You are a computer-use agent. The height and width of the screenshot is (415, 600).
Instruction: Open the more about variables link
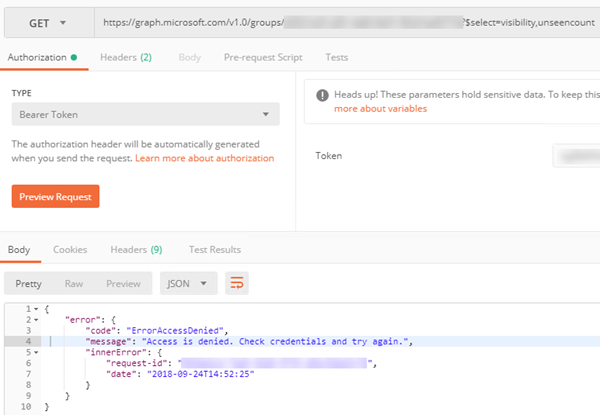pyautogui.click(x=380, y=109)
